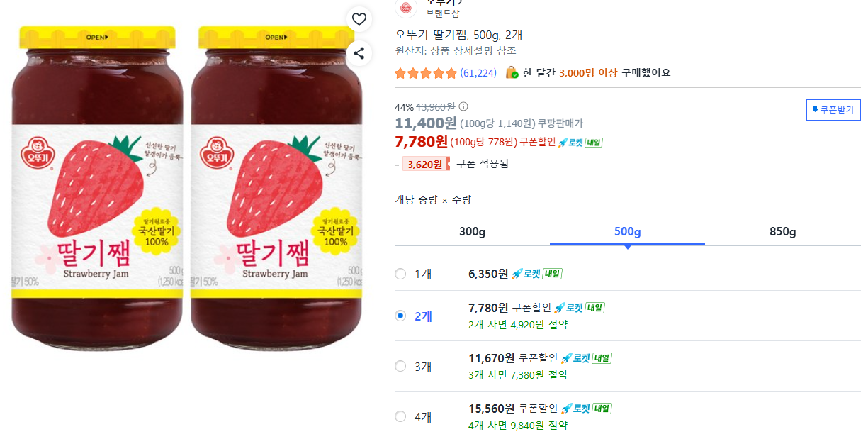Click the shopping bag purchase-count icon
Screen dimensions: 868x444
click(x=512, y=73)
